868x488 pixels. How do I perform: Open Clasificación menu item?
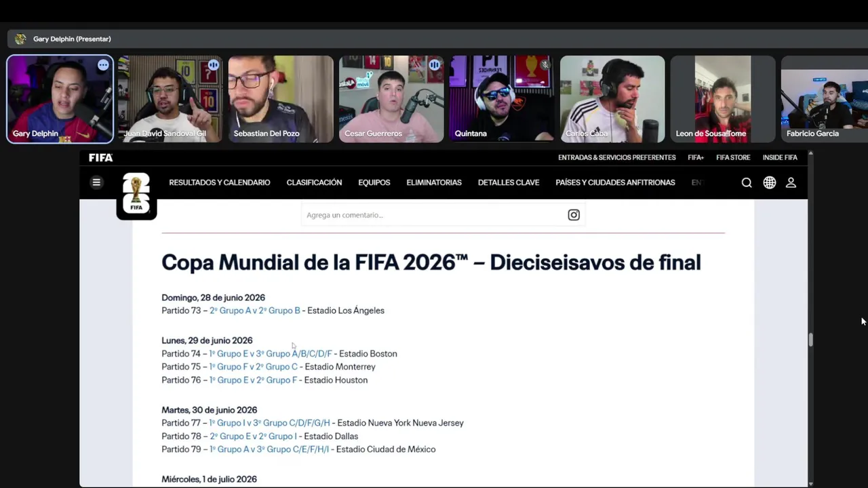click(x=314, y=182)
